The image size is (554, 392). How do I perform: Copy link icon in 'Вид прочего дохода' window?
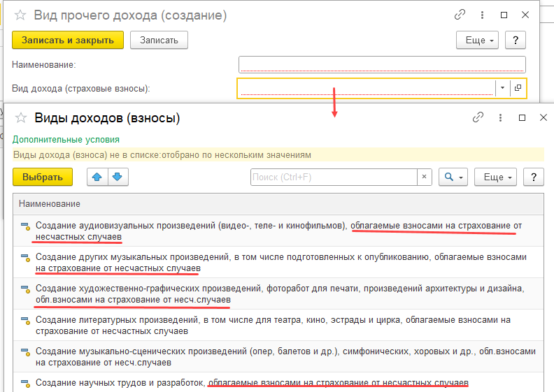(460, 15)
